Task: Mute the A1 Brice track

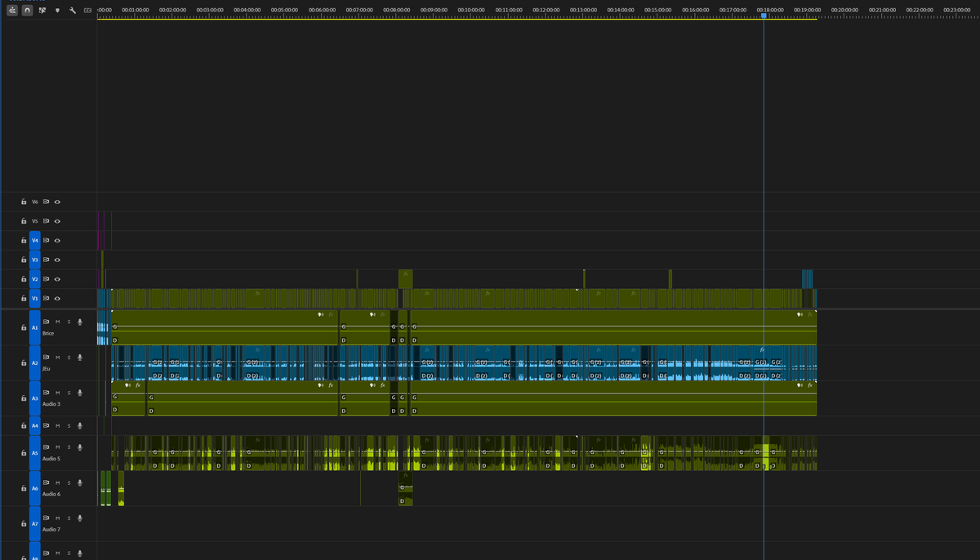Action: click(57, 322)
